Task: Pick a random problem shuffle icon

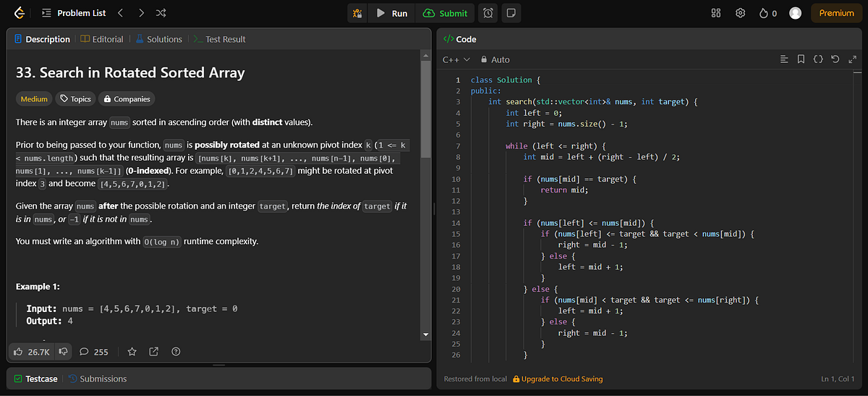Action: point(161,13)
